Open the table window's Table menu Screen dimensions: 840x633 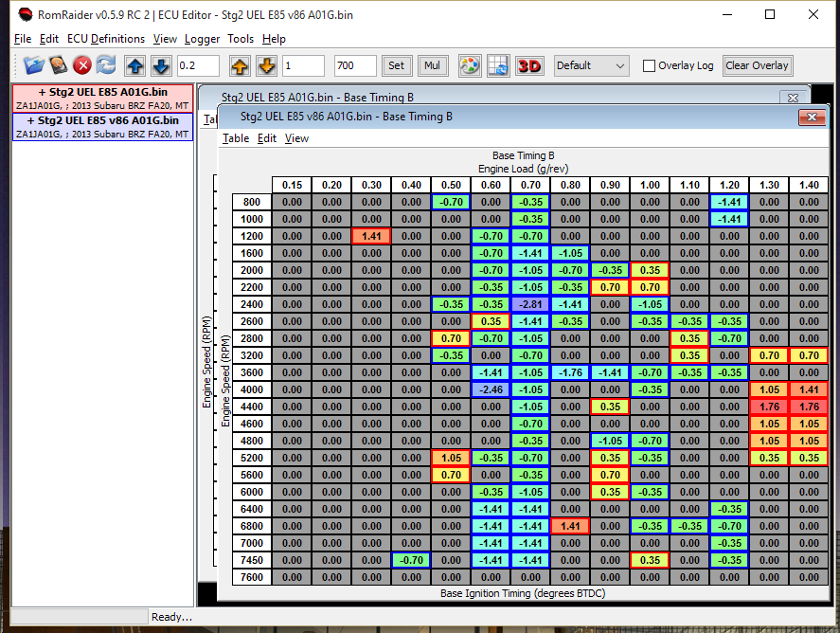point(236,138)
